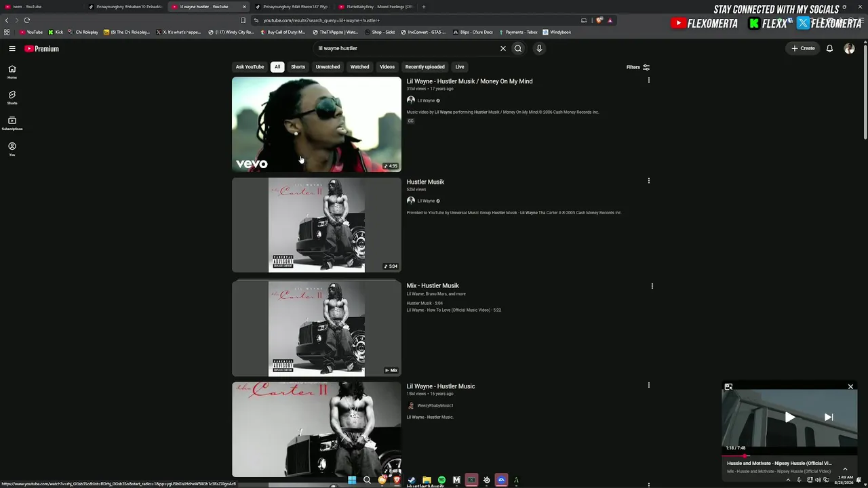This screenshot has width=868, height=488.
Task: Open Lil Wayne - Hustler Musik / Money On My Mind title
Action: [x=469, y=81]
